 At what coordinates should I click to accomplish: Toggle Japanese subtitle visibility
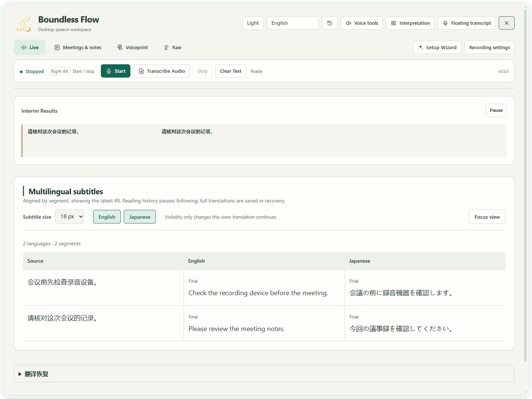pyautogui.click(x=140, y=217)
